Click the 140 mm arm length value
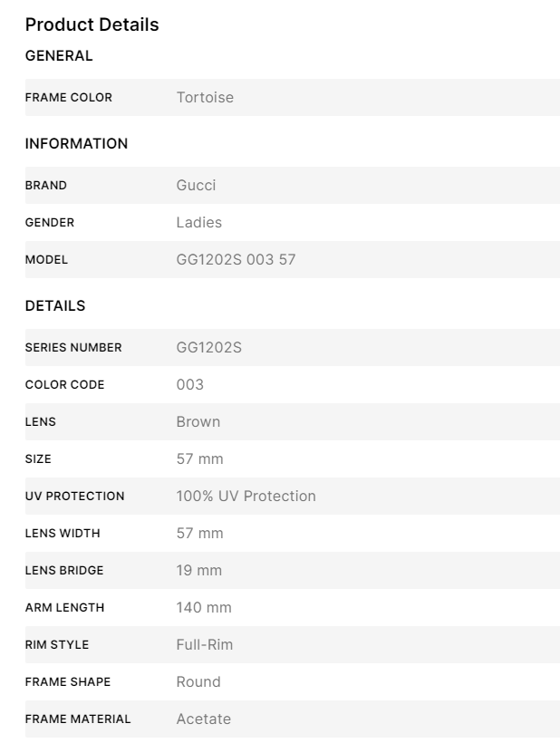The height and width of the screenshot is (743, 560). point(203,607)
